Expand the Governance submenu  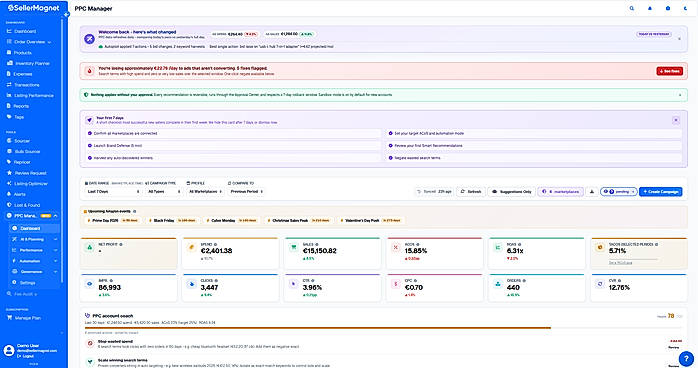pyautogui.click(x=34, y=271)
